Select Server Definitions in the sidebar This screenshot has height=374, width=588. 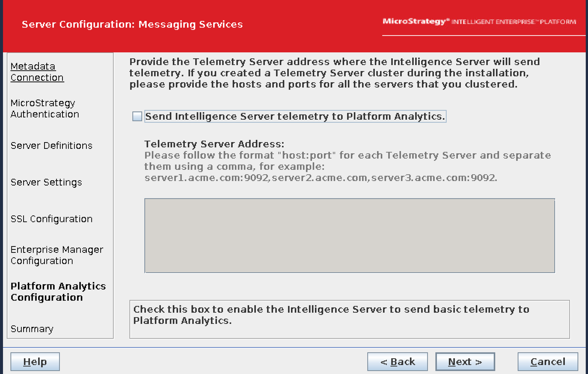51,145
